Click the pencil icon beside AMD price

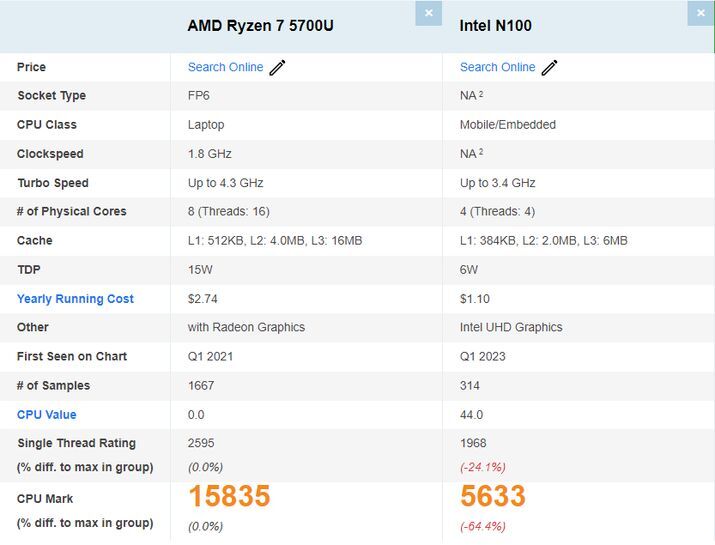click(278, 68)
